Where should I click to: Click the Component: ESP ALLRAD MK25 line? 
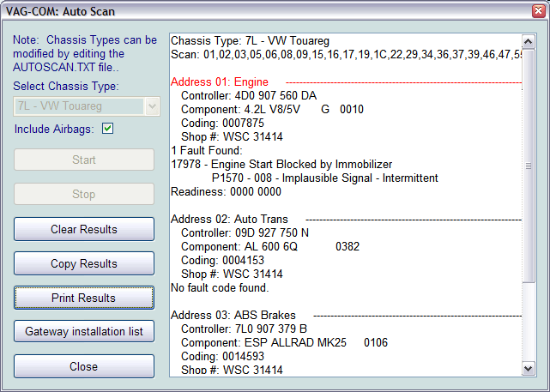(x=285, y=342)
